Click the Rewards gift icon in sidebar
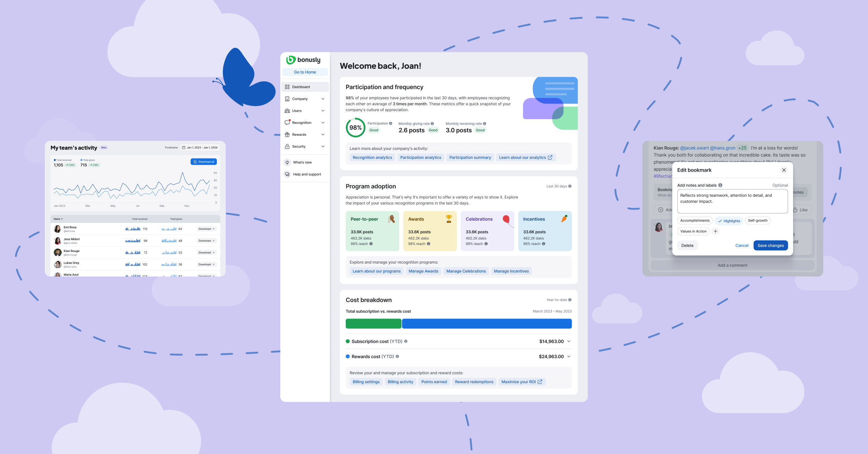Viewport: 868px width, 454px height. (287, 134)
